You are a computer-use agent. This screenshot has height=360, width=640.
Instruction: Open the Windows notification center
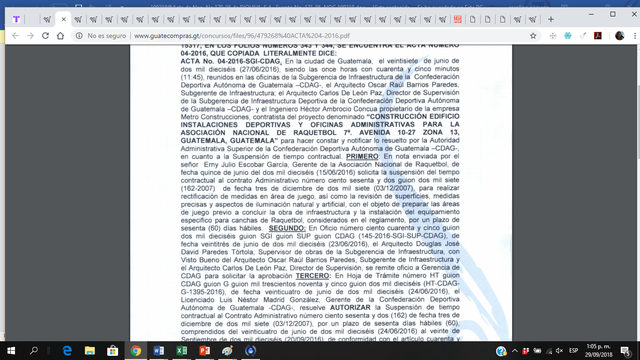coord(626,351)
